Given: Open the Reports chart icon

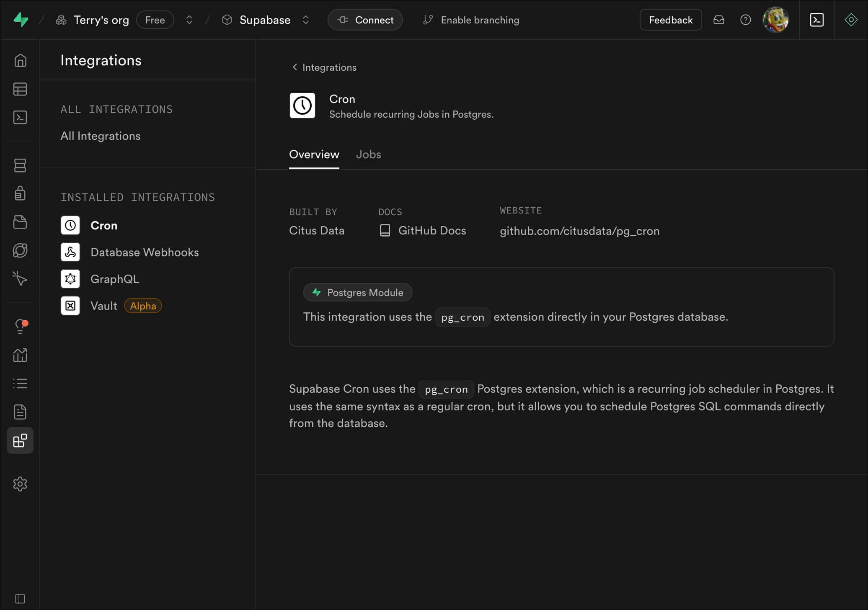Looking at the screenshot, I should (x=20, y=355).
